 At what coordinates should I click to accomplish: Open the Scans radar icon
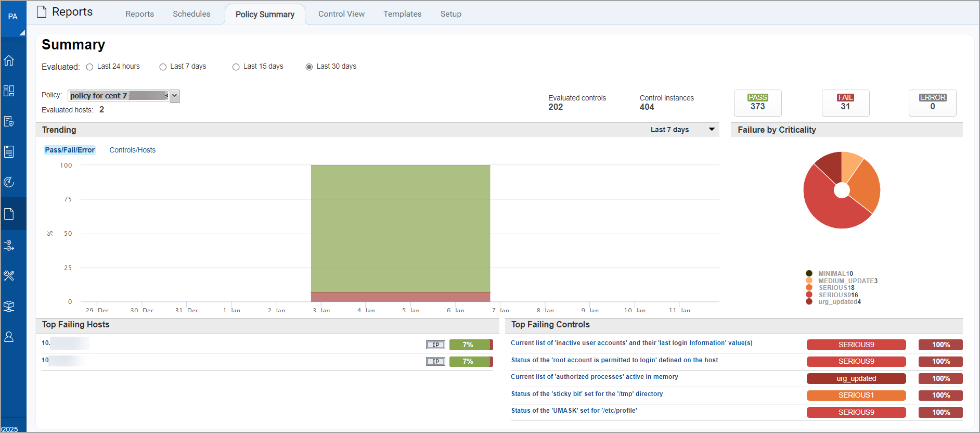(x=9, y=182)
